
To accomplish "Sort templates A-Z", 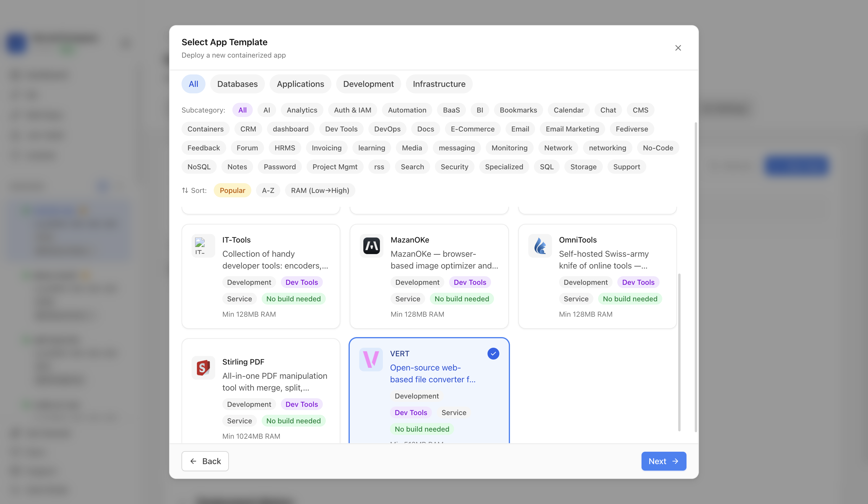I will tap(268, 190).
